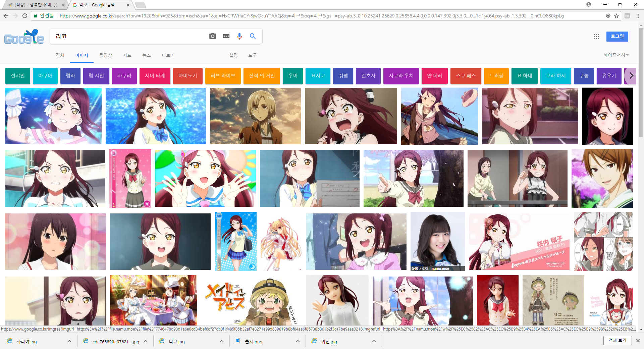Switch to the 동영상 tab

pyautogui.click(x=105, y=55)
